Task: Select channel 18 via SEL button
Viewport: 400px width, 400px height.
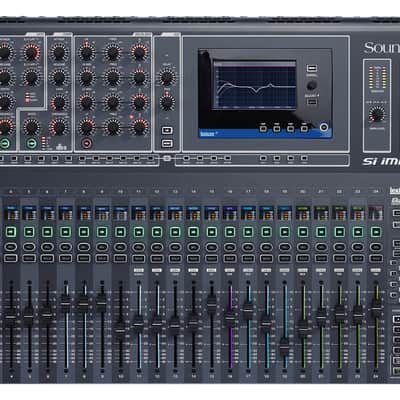Action: (266, 258)
